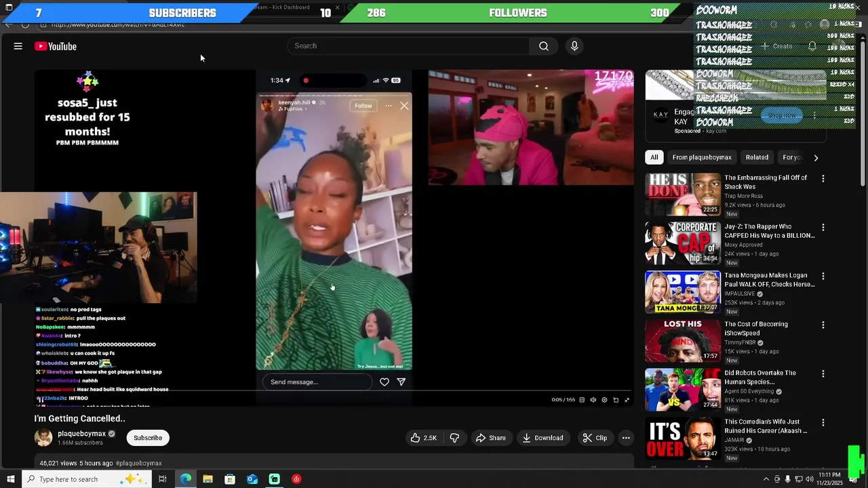The image size is (868, 488).
Task: Close the Kick Dashboard browser tab
Action: point(337,7)
